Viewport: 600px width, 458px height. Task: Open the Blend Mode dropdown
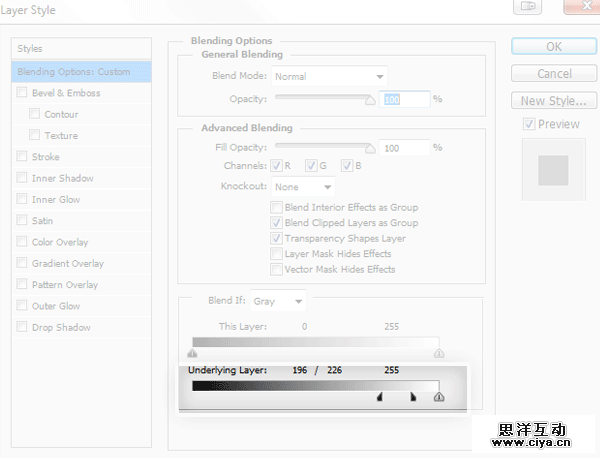[329, 76]
